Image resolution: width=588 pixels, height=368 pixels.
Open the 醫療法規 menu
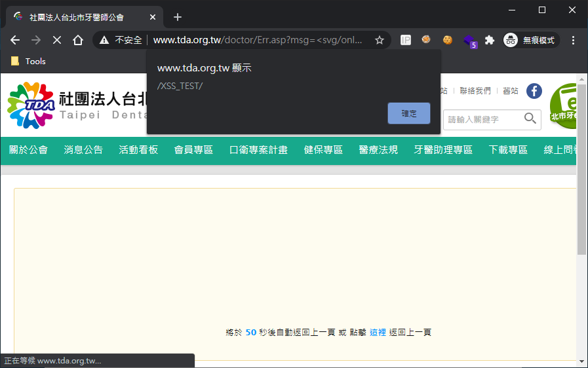coord(378,150)
